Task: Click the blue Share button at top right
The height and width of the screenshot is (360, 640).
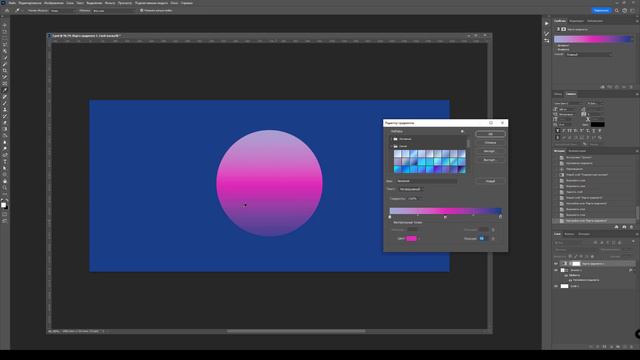Action: tap(601, 11)
